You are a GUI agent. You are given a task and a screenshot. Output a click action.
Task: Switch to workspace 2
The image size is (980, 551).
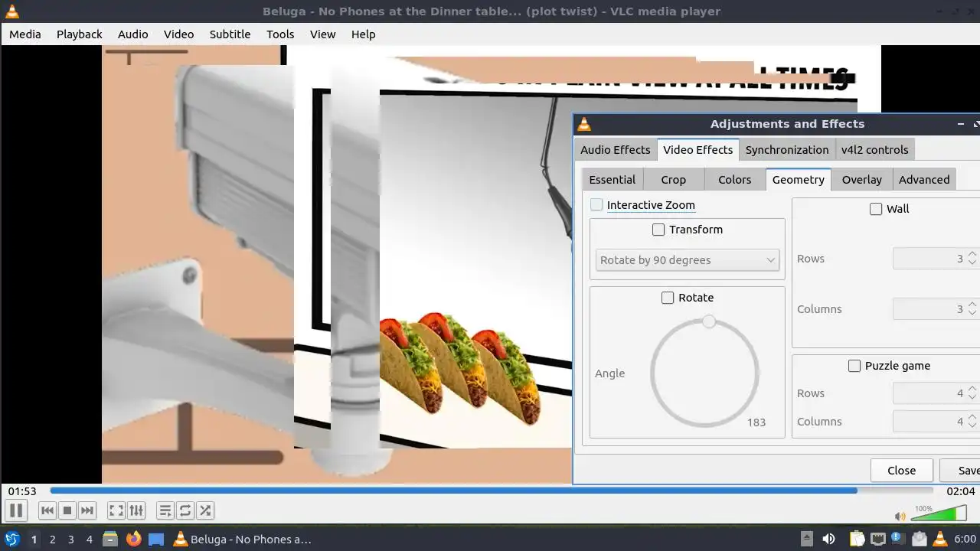point(52,539)
